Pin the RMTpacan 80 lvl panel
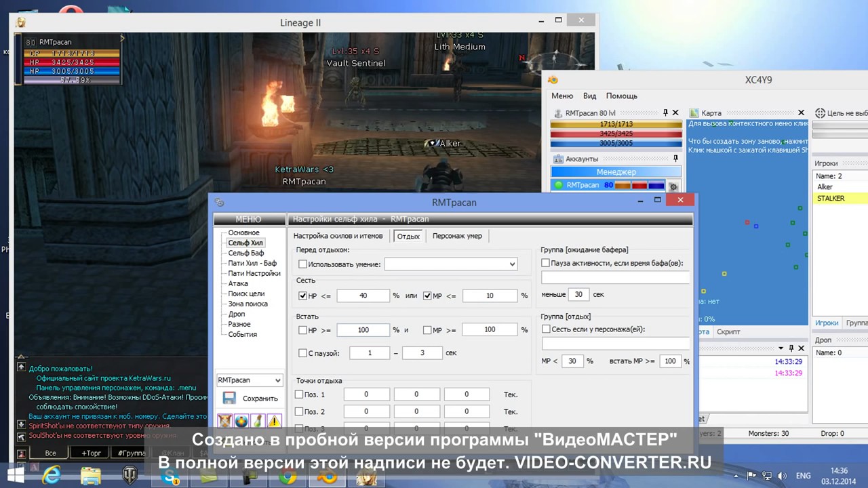 tap(665, 113)
